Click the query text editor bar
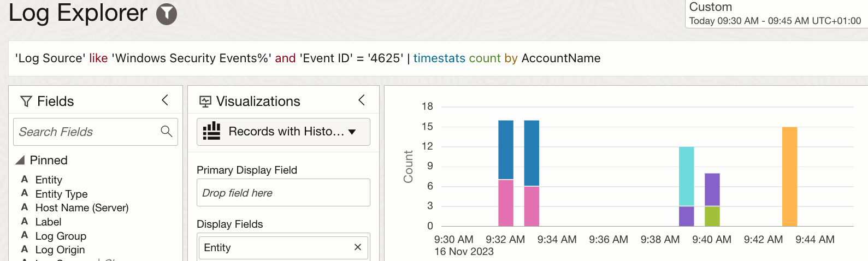Viewport: 868px width, 261px height. click(437, 58)
